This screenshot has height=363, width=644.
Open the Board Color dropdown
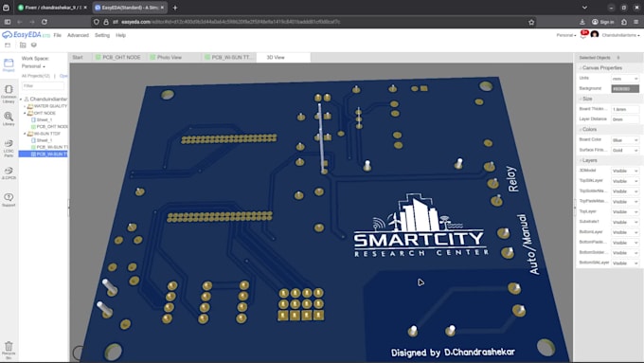tap(625, 140)
